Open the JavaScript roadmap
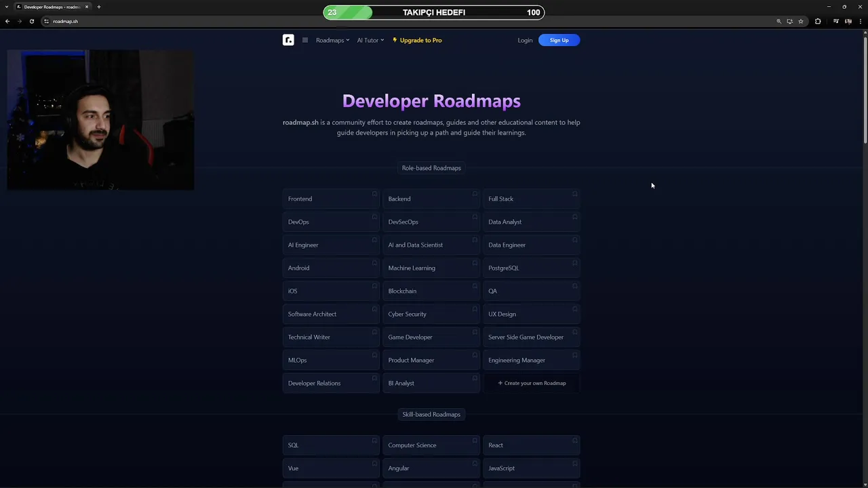The image size is (868, 488). [532, 468]
